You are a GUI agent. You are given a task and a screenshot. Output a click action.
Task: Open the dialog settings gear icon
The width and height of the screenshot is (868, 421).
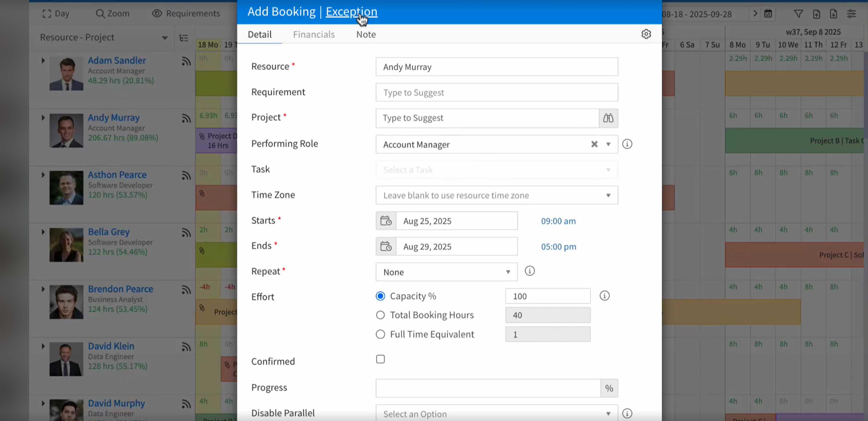pos(646,34)
